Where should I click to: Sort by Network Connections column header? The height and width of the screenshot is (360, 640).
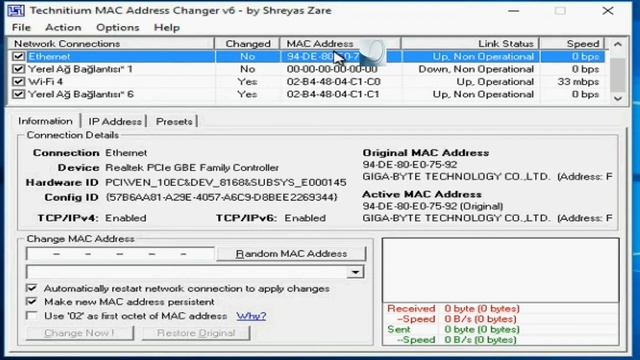111,44
